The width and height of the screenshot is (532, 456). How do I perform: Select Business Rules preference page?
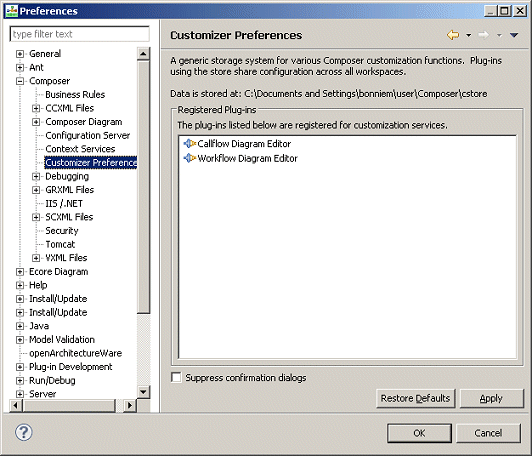click(75, 95)
